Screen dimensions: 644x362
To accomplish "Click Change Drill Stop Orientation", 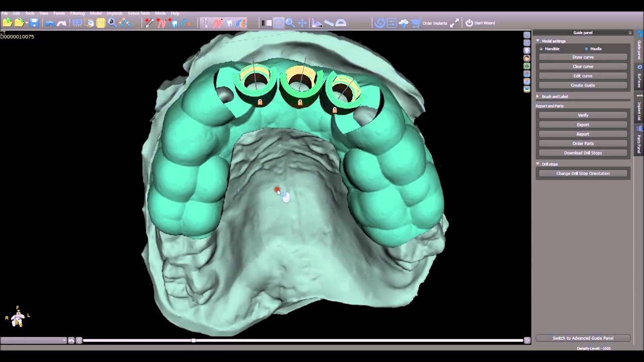I will [583, 173].
